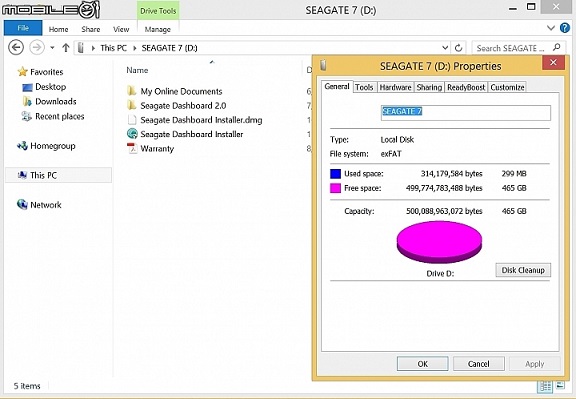This screenshot has height=399, width=576.
Task: Click the SEAGATE 7 volume label field
Action: pyautogui.click(x=466, y=113)
